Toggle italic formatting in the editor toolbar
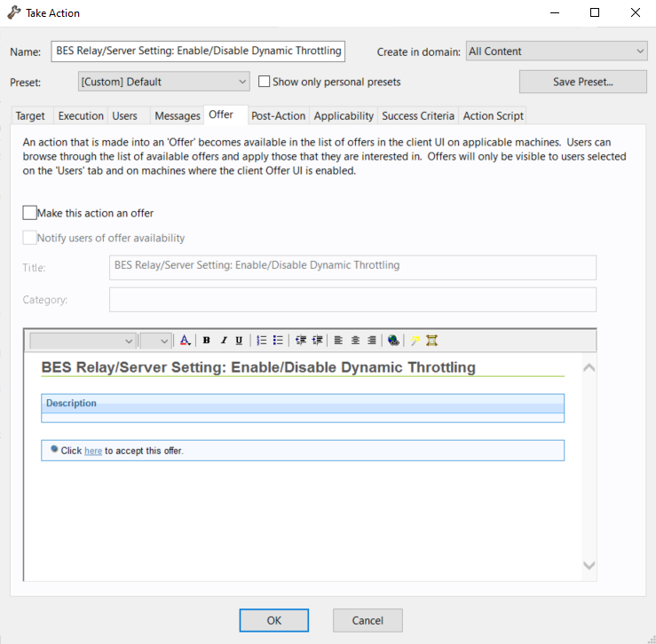 click(224, 341)
